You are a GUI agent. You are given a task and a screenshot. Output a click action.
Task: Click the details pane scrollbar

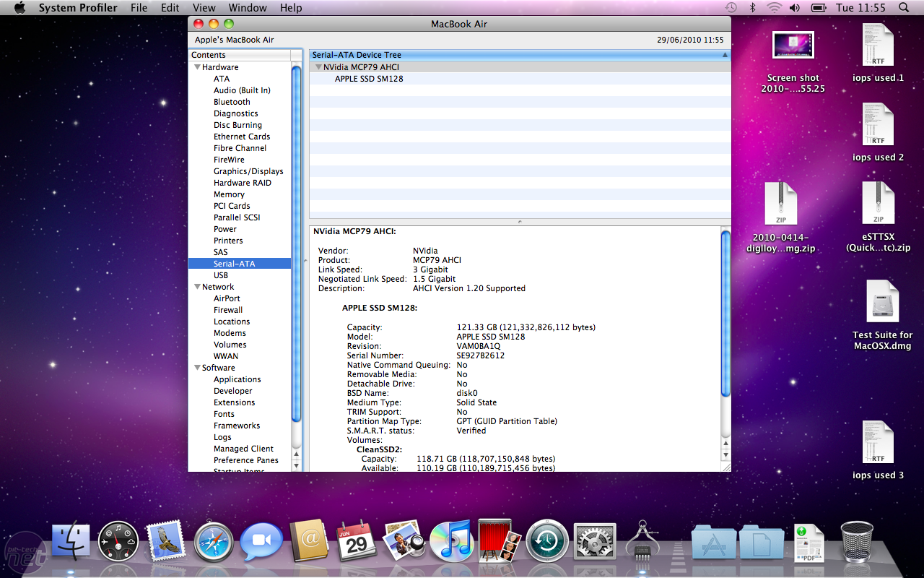[725, 313]
